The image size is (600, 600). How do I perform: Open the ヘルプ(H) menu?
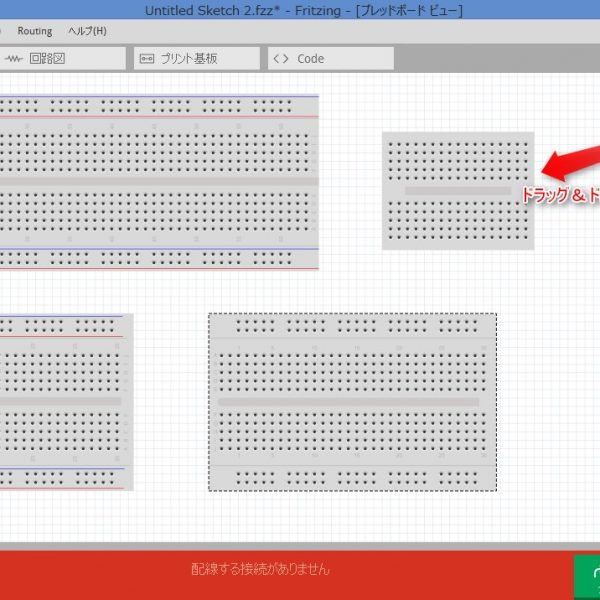pos(87,31)
